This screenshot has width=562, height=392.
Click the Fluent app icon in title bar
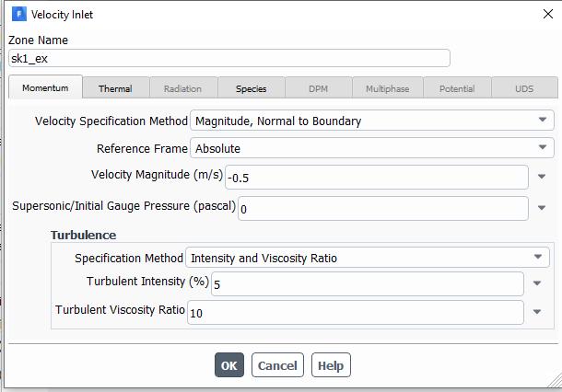(18, 15)
